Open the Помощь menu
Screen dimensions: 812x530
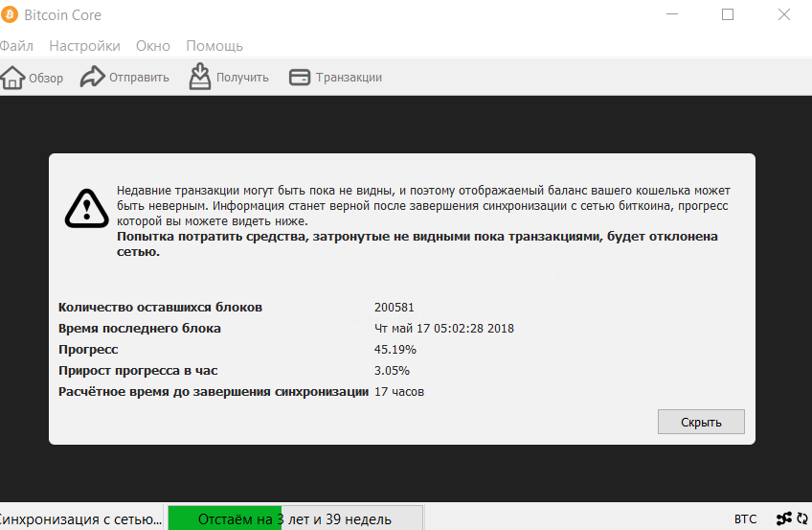[214, 46]
